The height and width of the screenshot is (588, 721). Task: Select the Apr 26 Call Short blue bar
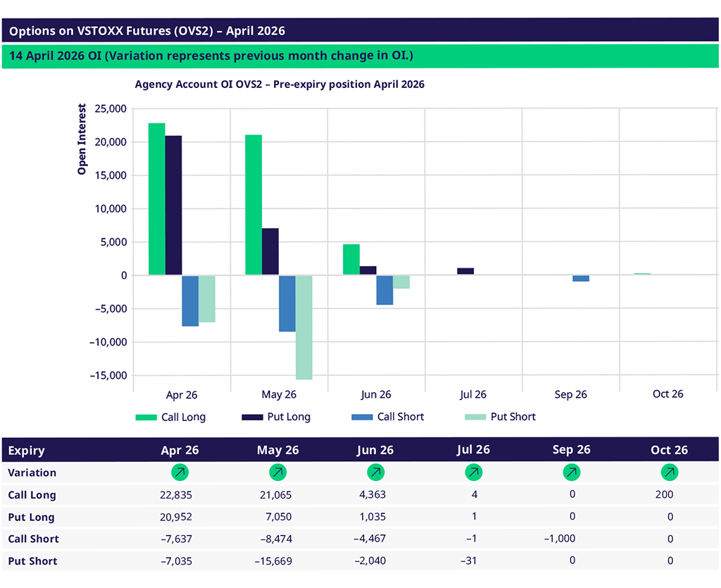tap(190, 301)
